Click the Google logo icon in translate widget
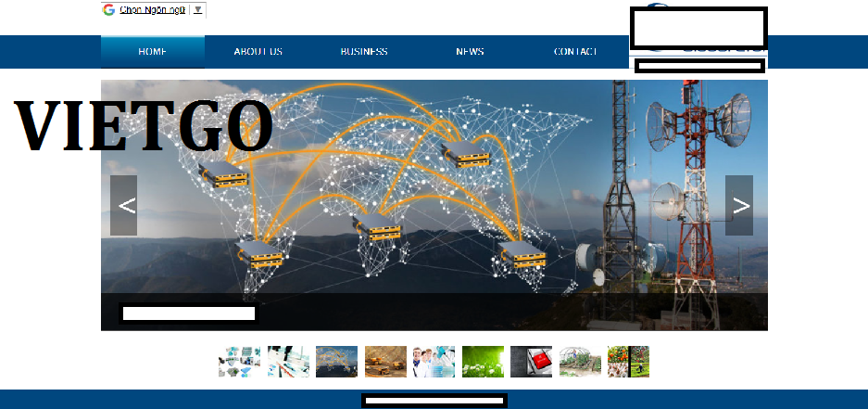This screenshot has width=868, height=409. pos(109,9)
